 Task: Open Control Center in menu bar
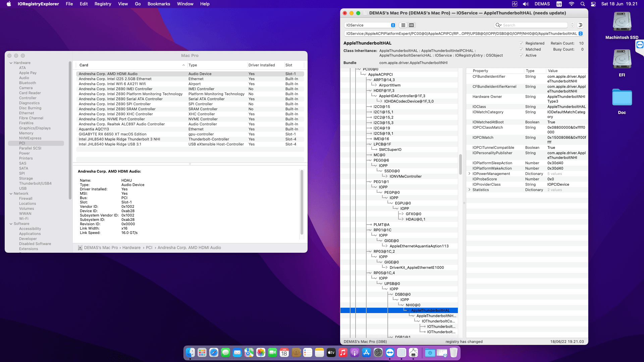click(x=593, y=4)
